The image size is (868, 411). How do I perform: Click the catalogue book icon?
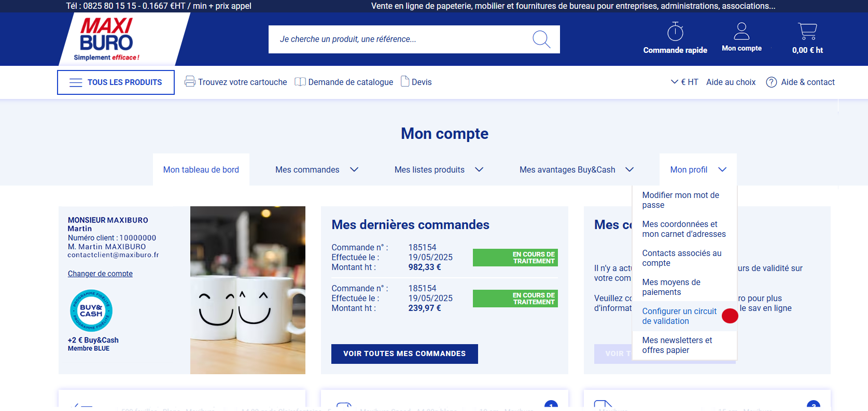point(300,82)
